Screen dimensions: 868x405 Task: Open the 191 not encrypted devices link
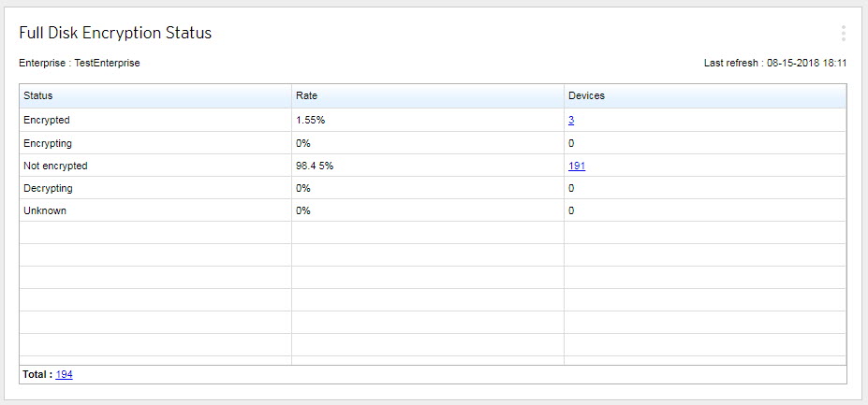[x=576, y=166]
